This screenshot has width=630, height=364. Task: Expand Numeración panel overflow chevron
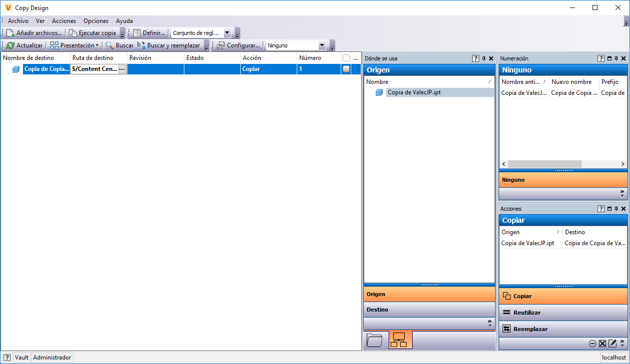(x=622, y=193)
